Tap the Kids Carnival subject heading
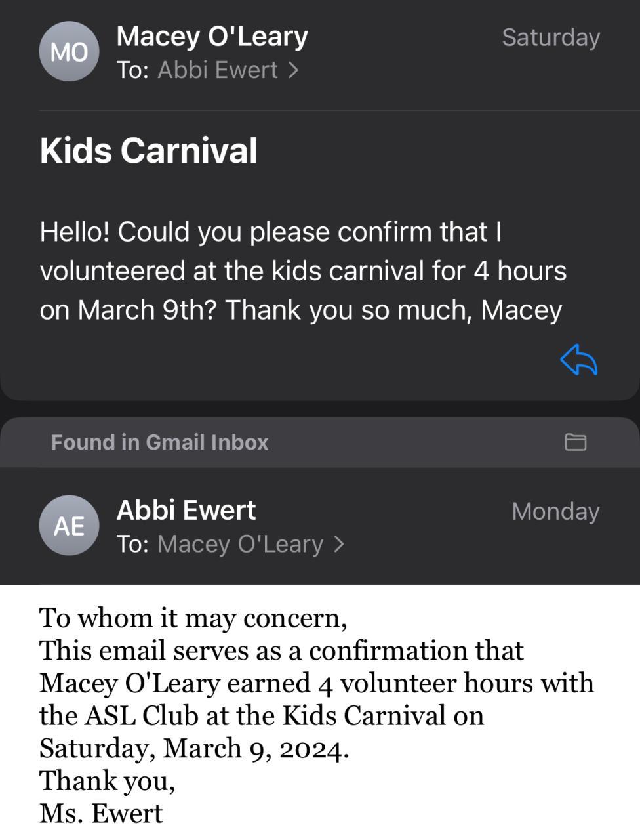 coord(148,150)
